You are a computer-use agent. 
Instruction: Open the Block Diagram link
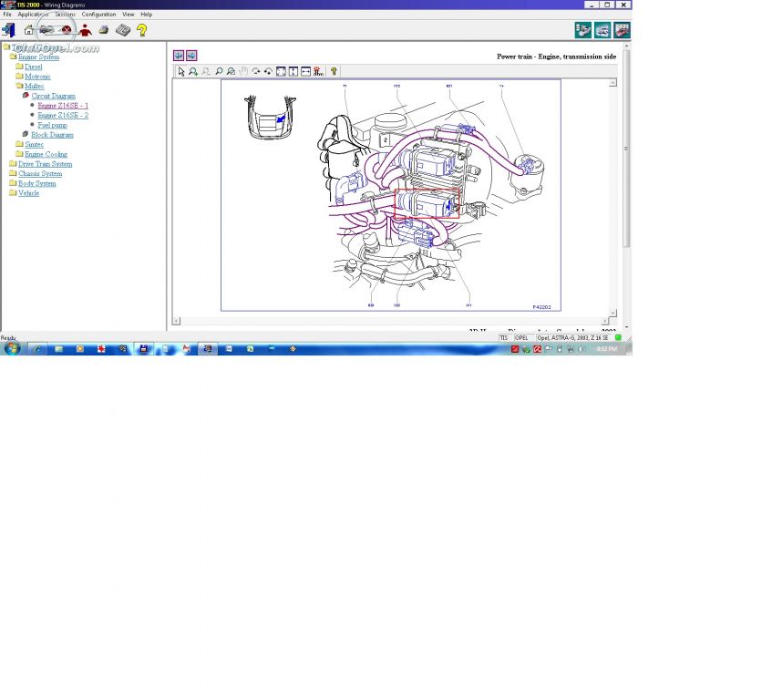(x=52, y=135)
